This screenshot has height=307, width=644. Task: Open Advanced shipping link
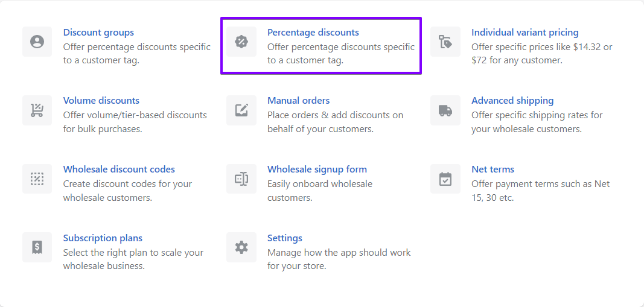tap(512, 101)
